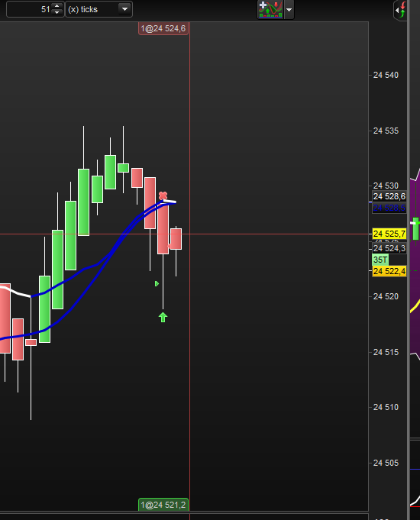Screen dimensions: 420x520
Task: Click the green 35T countdown label
Action: pyautogui.click(x=380, y=260)
